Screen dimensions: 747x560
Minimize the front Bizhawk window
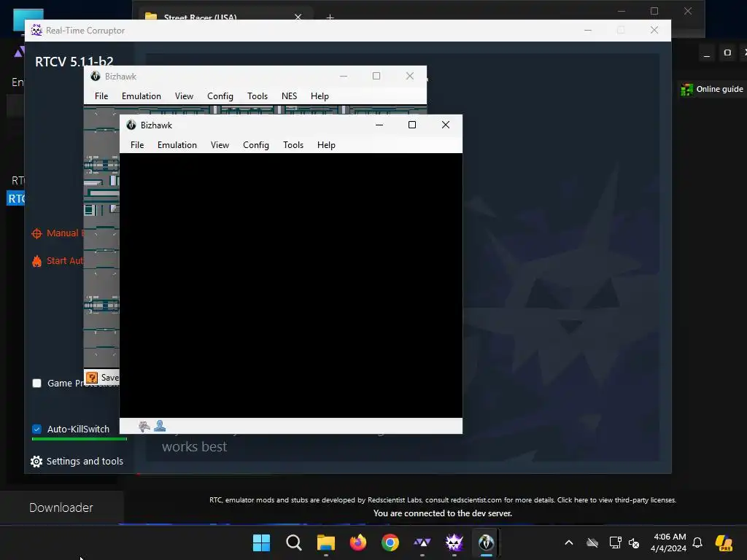[x=379, y=125]
